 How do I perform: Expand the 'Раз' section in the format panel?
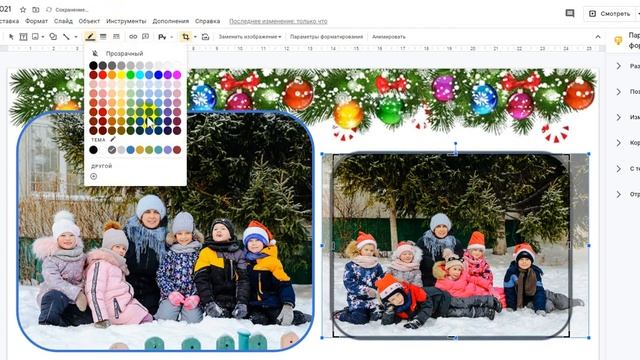(x=619, y=66)
